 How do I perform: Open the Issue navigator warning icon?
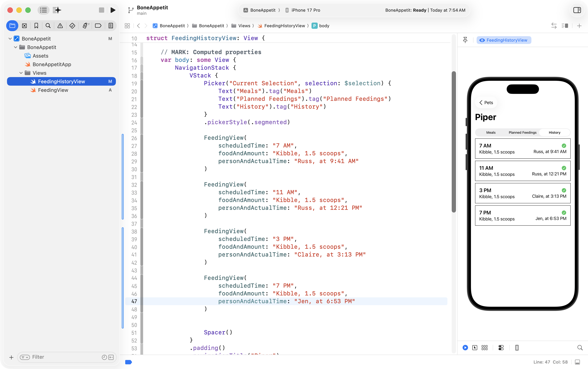point(60,26)
